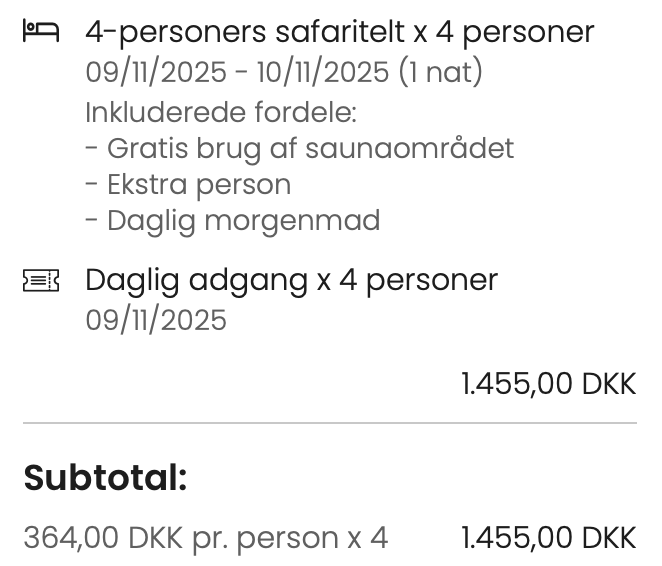Select Gratis brug af saunaområdet benefit
The width and height of the screenshot is (662, 566).
300,149
